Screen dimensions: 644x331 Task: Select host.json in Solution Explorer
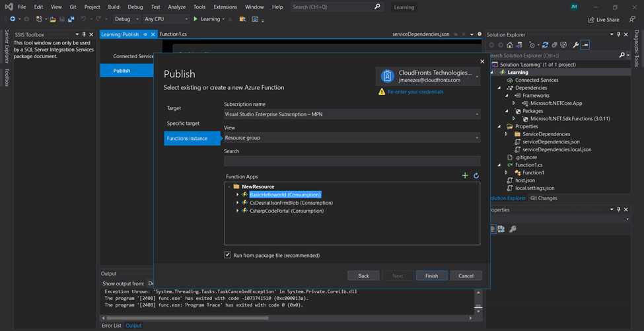(525, 180)
